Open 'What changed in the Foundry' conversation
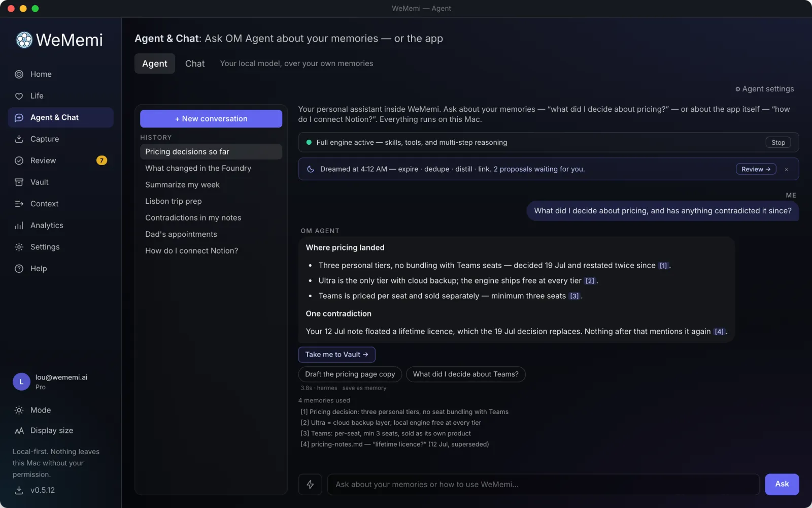 (211, 168)
